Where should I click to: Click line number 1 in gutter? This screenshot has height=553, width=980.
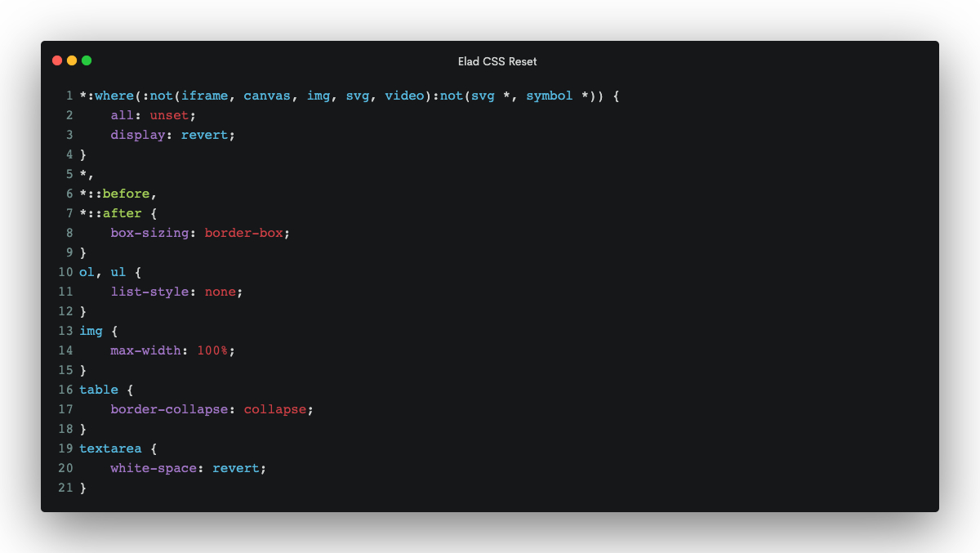coord(70,96)
